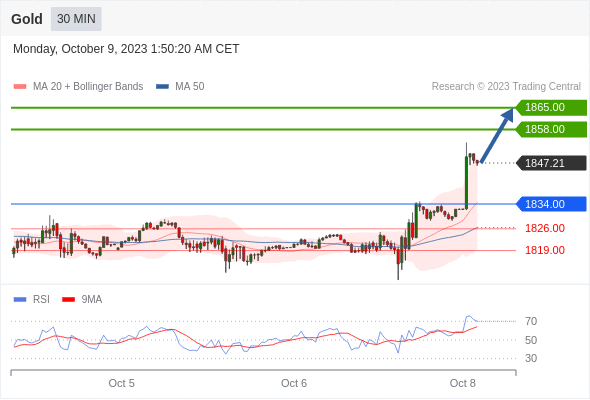
Task: Click the red MA 20 legend swatch
Action: click(x=20, y=87)
